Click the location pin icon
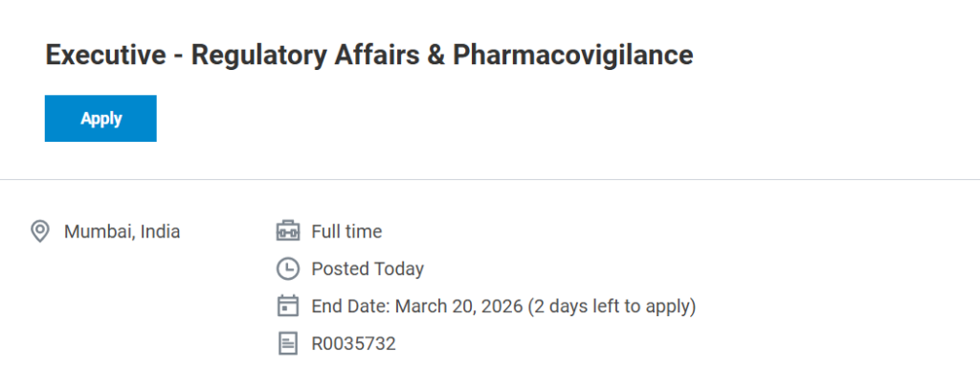The height and width of the screenshot is (389, 980). coord(40,231)
